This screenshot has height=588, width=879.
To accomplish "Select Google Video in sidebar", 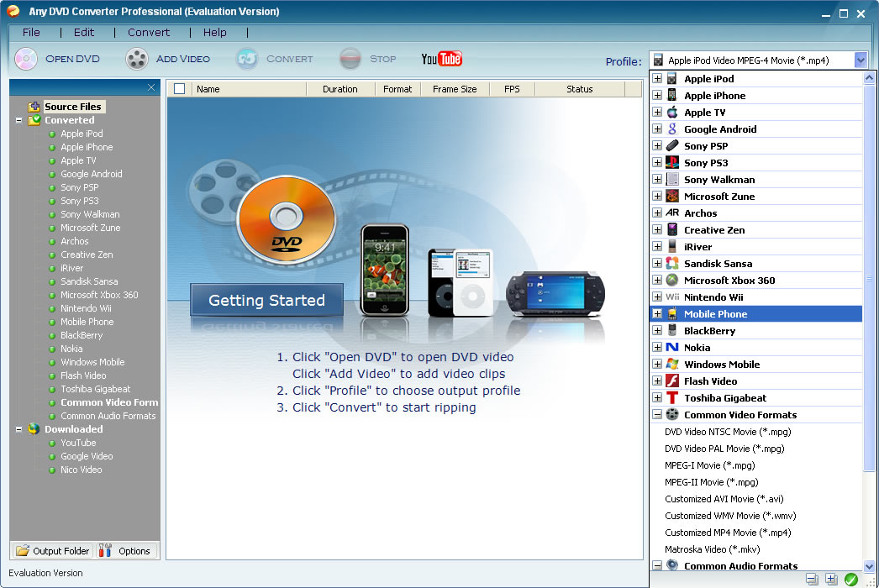I will pyautogui.click(x=87, y=456).
